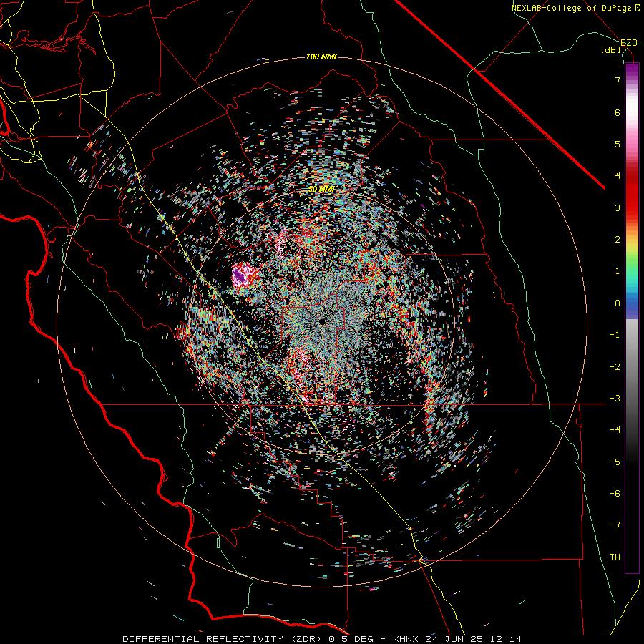Click the "4" value on the dB scale
This screenshot has height=644, width=644.
click(618, 176)
